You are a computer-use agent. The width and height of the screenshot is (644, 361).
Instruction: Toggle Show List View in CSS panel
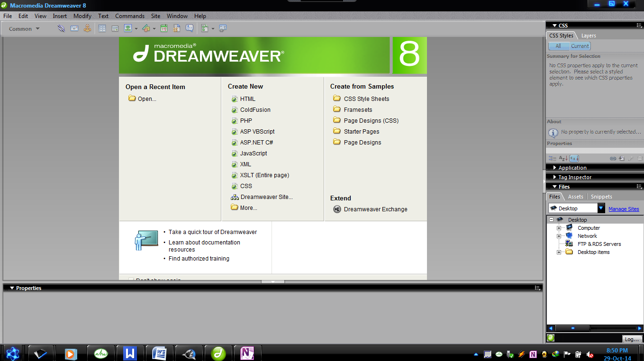pyautogui.click(x=563, y=159)
